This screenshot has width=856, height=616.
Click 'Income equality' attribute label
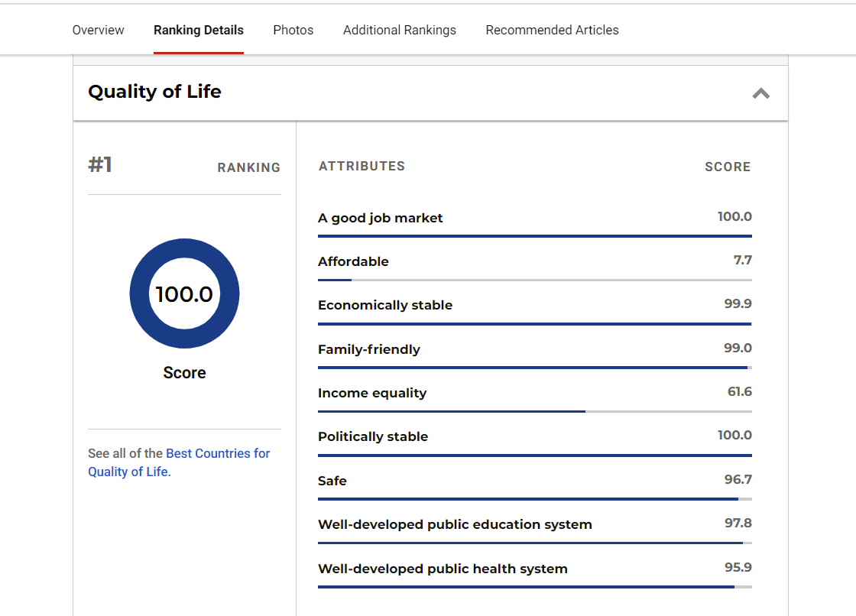click(372, 393)
